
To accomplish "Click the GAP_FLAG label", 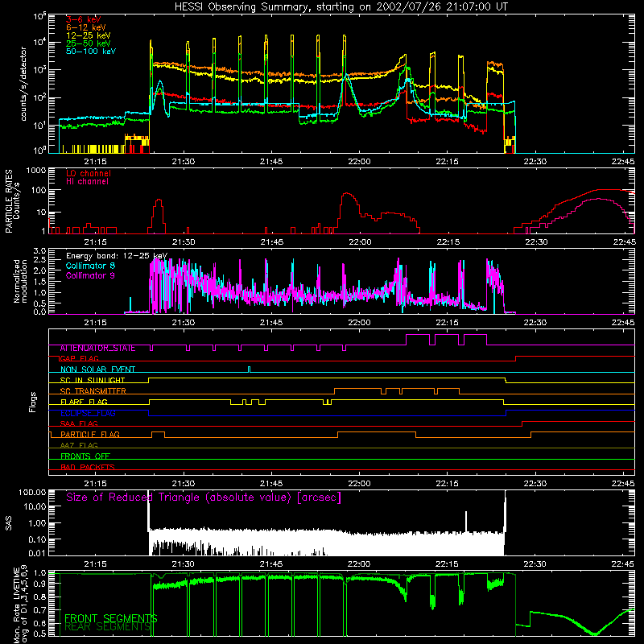I will (x=79, y=358).
